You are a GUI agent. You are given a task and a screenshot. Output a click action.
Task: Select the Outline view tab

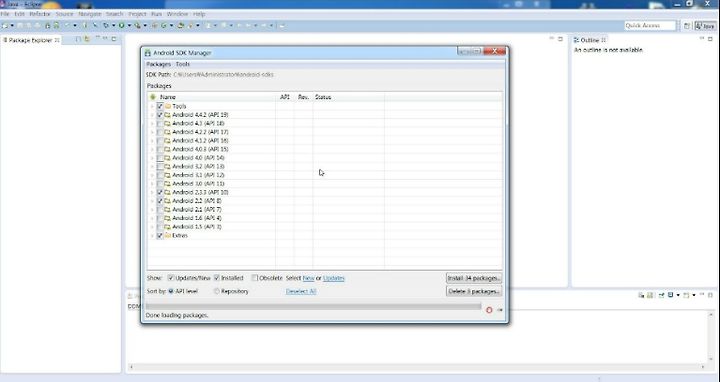point(590,40)
